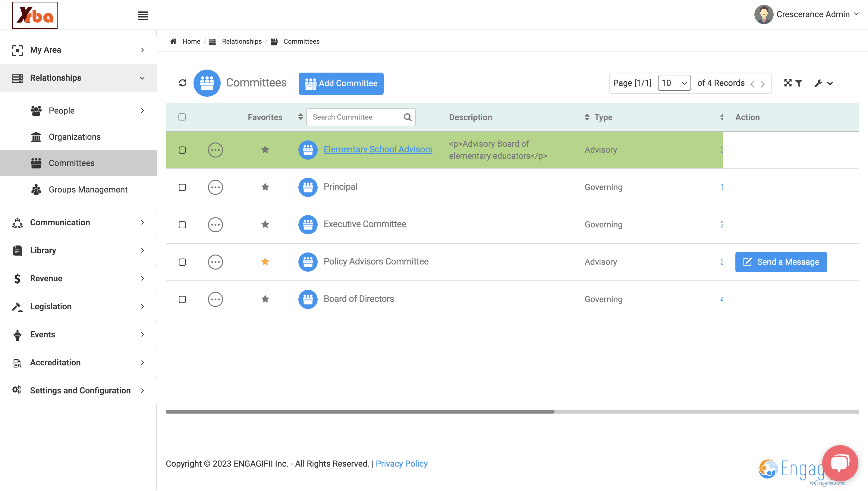This screenshot has height=491, width=868.
Task: Click the Xba logo
Action: click(35, 15)
